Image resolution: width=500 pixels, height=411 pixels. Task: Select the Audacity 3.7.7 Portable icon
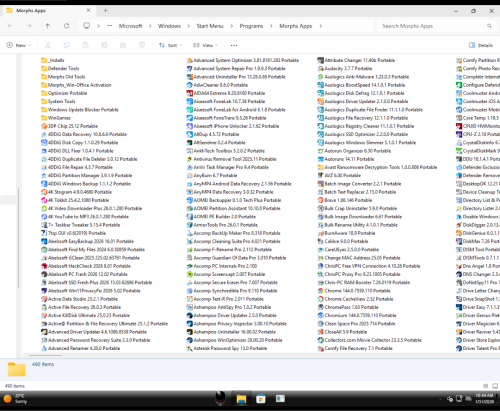[320, 68]
